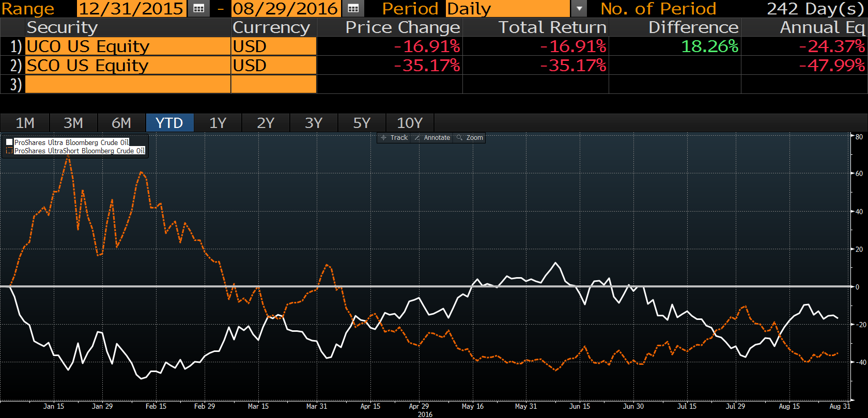868x418 pixels.
Task: Switch chart to 3Y range tab
Action: point(314,123)
